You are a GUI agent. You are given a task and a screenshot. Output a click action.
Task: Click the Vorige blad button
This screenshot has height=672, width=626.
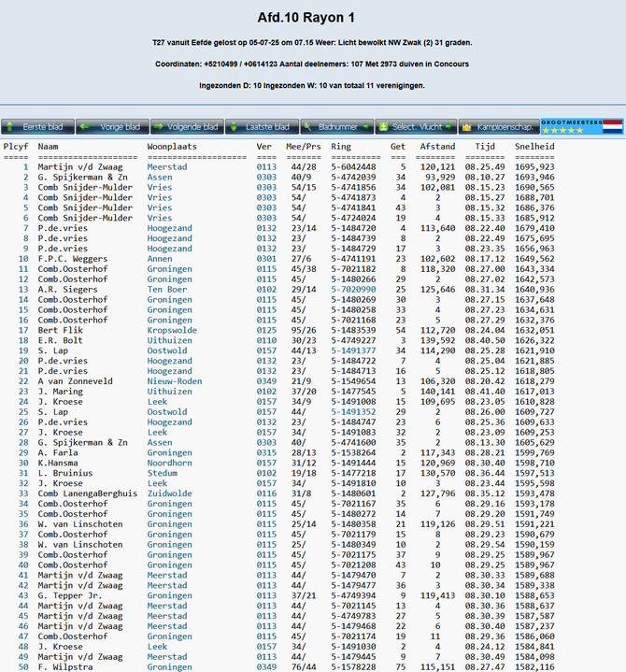tap(113, 127)
